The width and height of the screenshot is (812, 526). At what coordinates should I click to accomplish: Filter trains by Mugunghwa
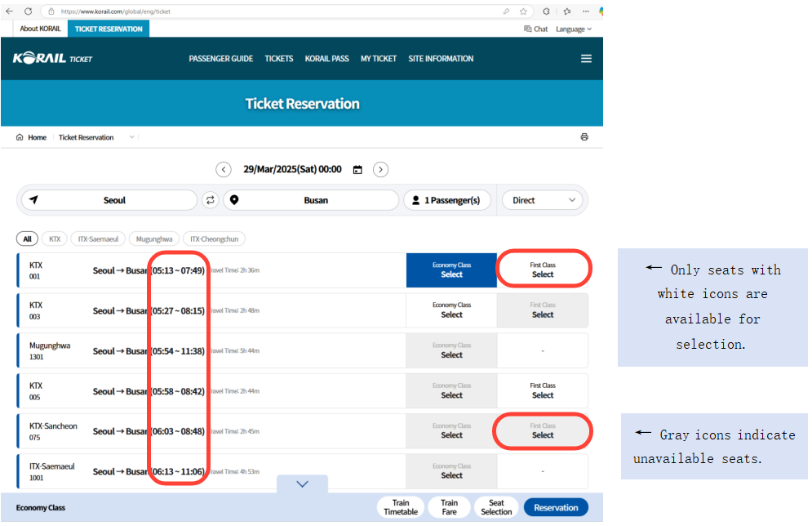[154, 239]
